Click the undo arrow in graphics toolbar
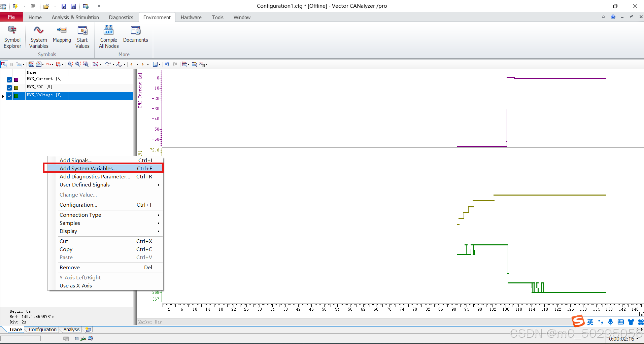Screen dimensions: 644x344 tap(167, 64)
